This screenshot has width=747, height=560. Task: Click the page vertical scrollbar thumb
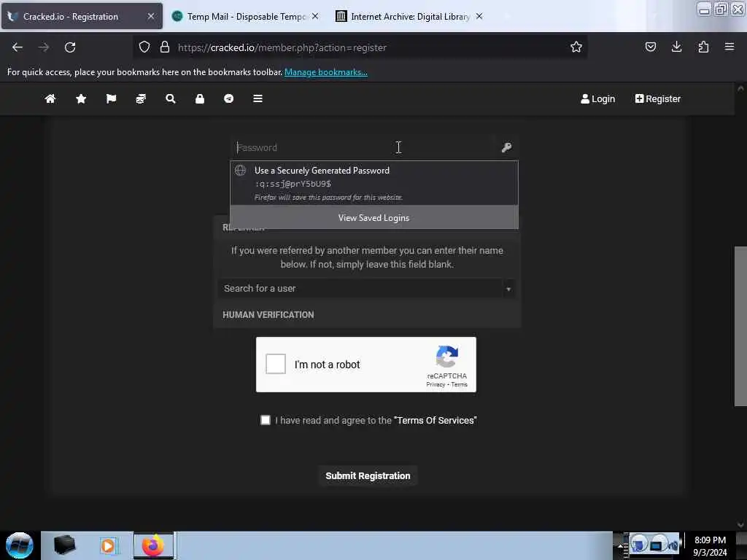click(740, 326)
